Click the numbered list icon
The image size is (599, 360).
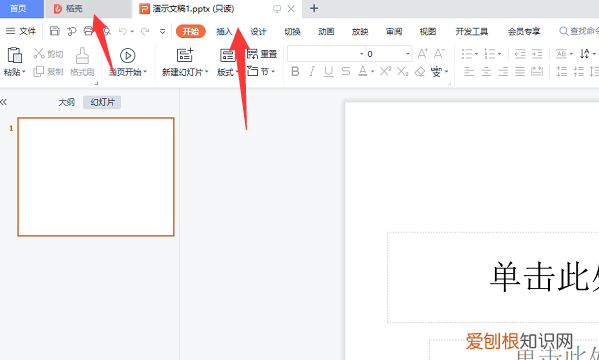490,54
